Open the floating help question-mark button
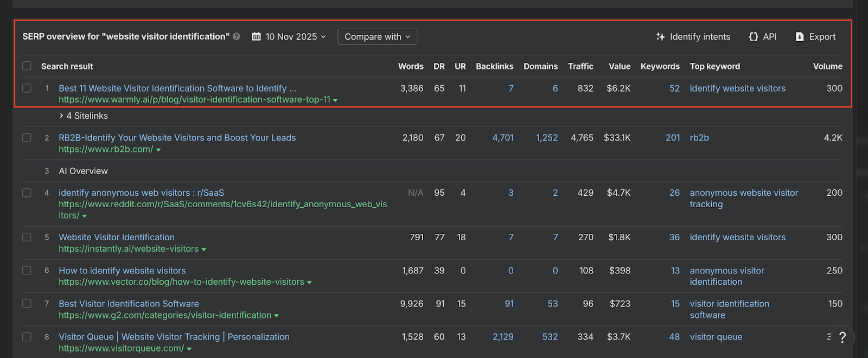 (842, 337)
